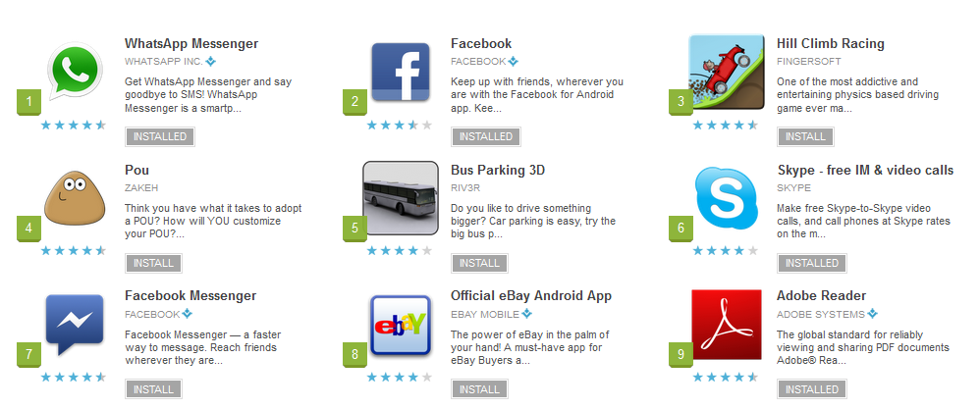Viewport: 980px width, 409px height.
Task: Visit the EBAY MOBILE developer link
Action: pos(485,314)
